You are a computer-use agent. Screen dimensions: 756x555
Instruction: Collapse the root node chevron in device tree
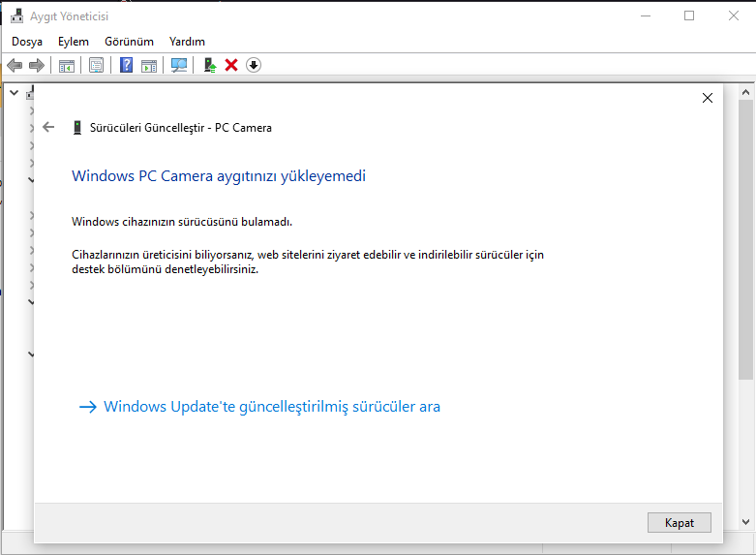pos(14,92)
